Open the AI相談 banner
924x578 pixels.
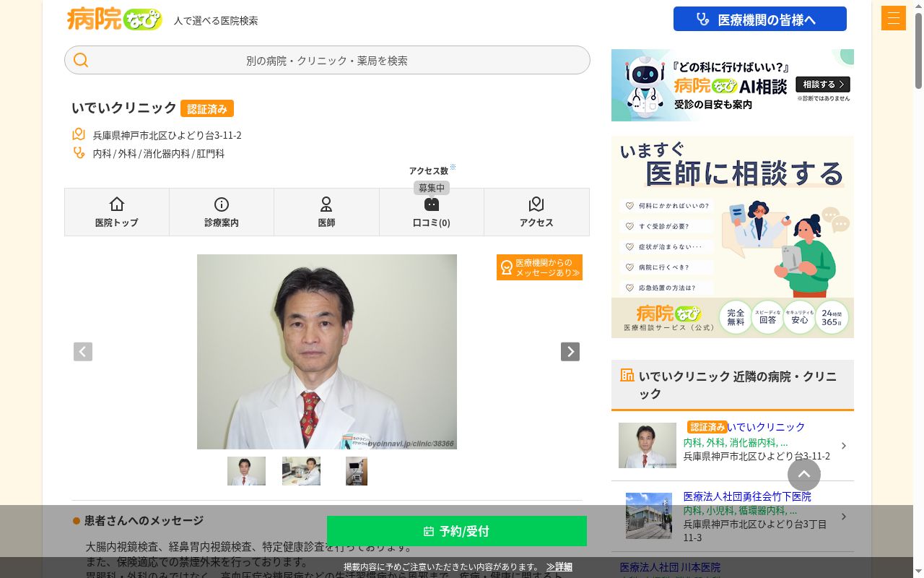click(x=733, y=85)
